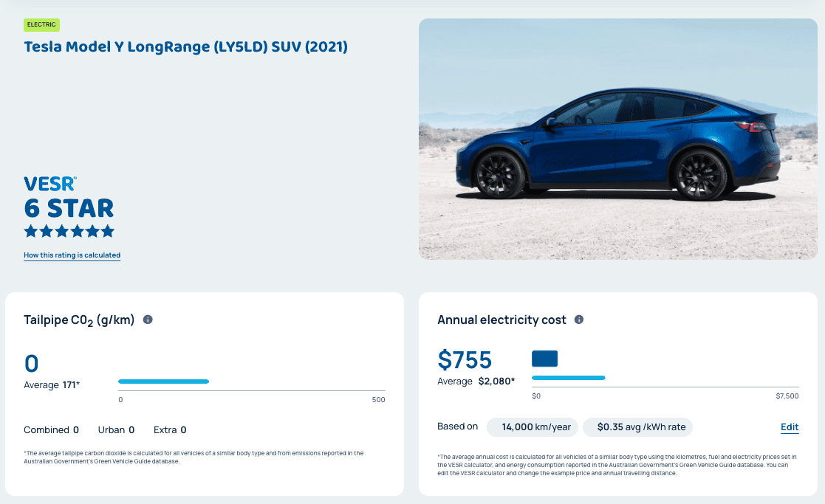The width and height of the screenshot is (825, 504).
Task: Click the Average $2,080 cost label
Action: click(476, 382)
